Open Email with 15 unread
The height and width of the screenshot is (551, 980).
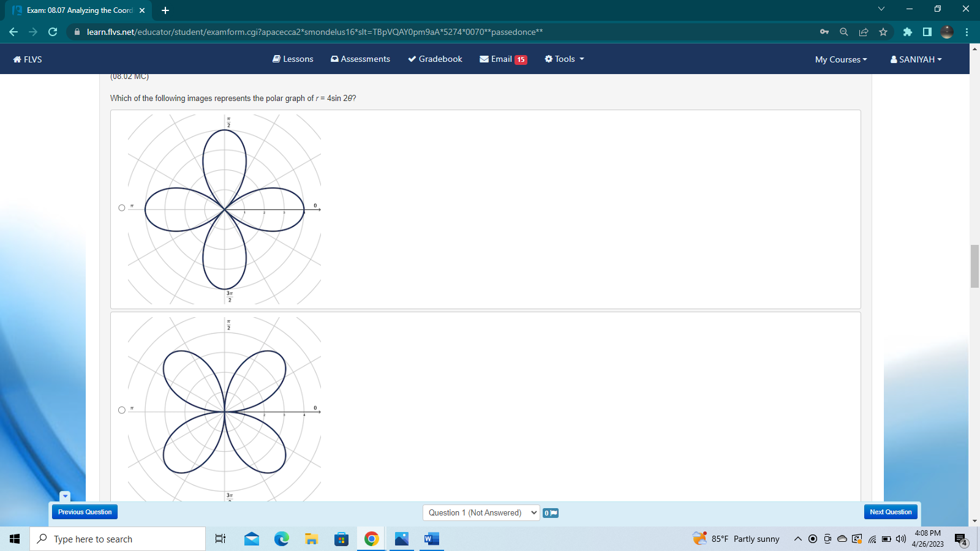[x=503, y=59]
